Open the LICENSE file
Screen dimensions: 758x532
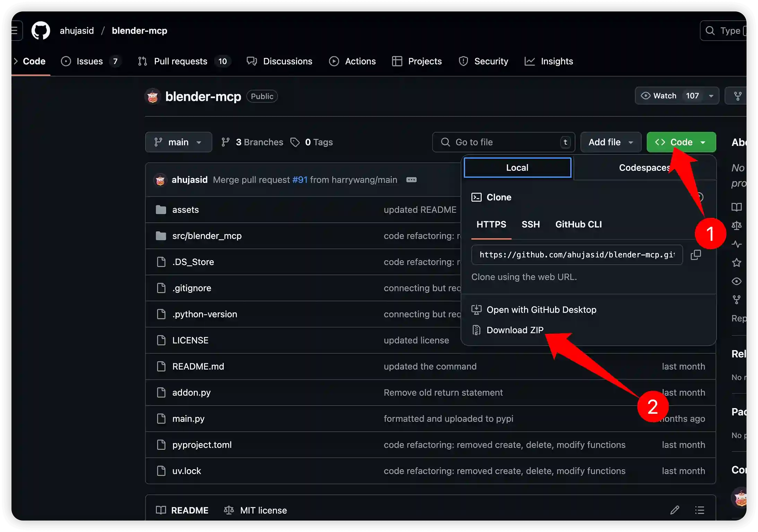190,340
